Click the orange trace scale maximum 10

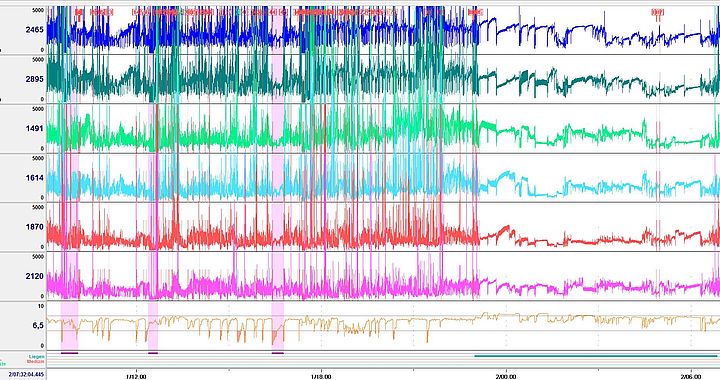click(41, 306)
